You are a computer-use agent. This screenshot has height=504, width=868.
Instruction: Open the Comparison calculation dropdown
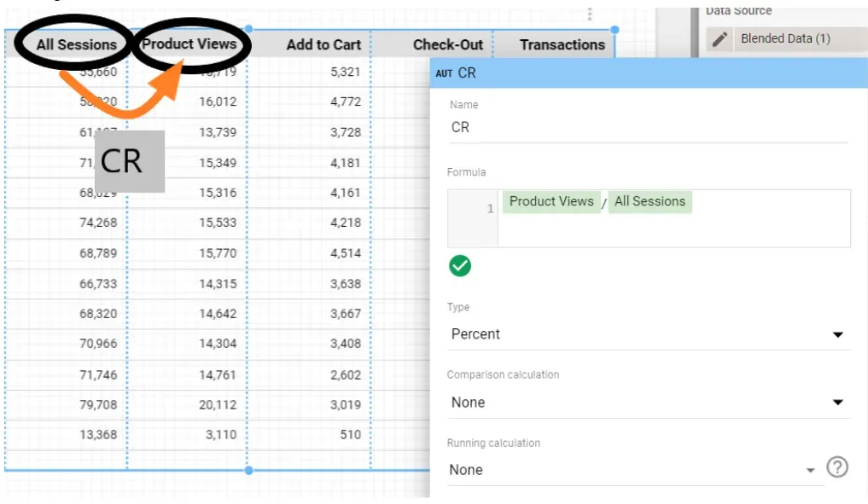(649, 403)
